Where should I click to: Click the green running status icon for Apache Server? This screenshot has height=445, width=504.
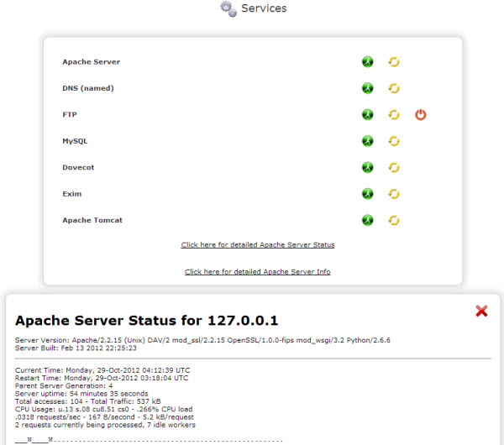click(367, 61)
